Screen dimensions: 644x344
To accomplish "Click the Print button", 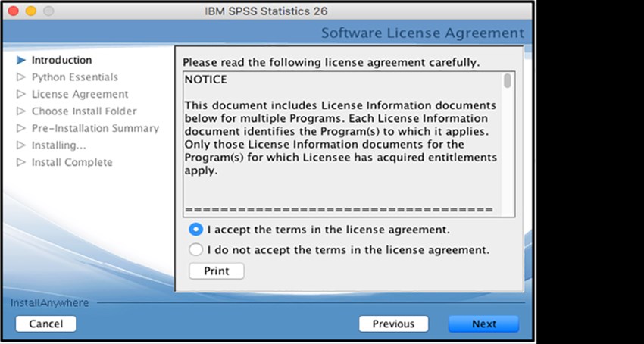I will 217,271.
